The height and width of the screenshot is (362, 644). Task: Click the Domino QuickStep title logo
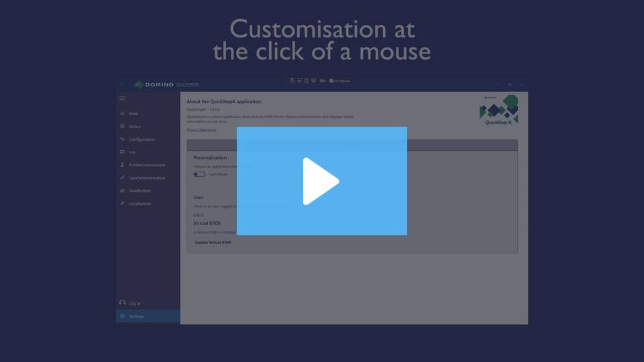[166, 84]
